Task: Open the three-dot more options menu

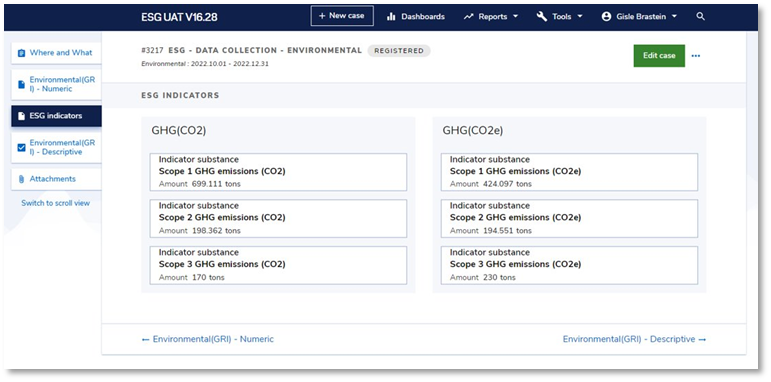Action: [x=695, y=56]
